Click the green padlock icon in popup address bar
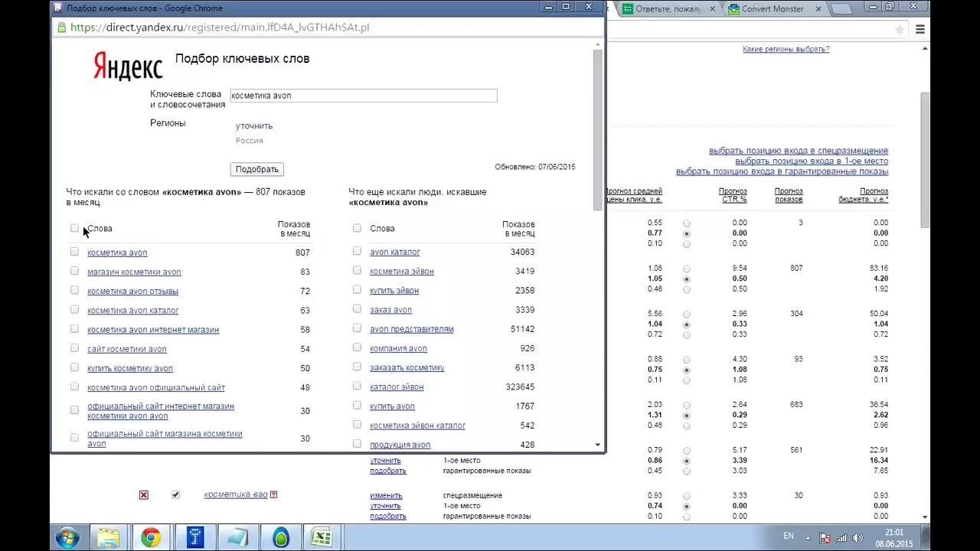Image resolution: width=980 pixels, height=551 pixels. pyautogui.click(x=61, y=27)
